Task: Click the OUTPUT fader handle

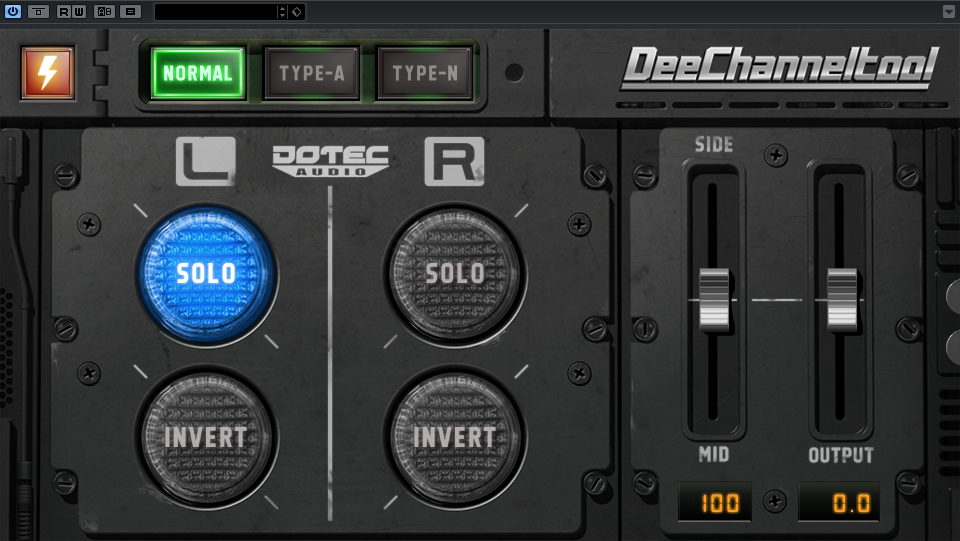Action: pyautogui.click(x=842, y=299)
